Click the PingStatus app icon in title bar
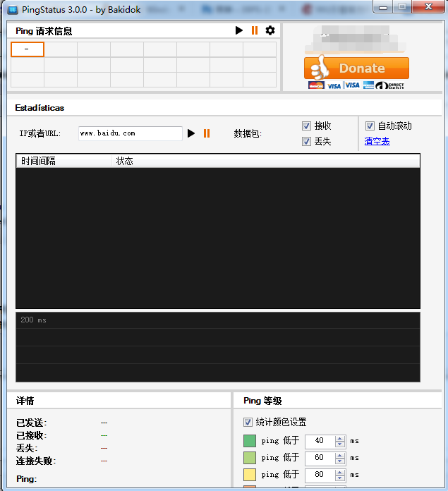 point(13,10)
